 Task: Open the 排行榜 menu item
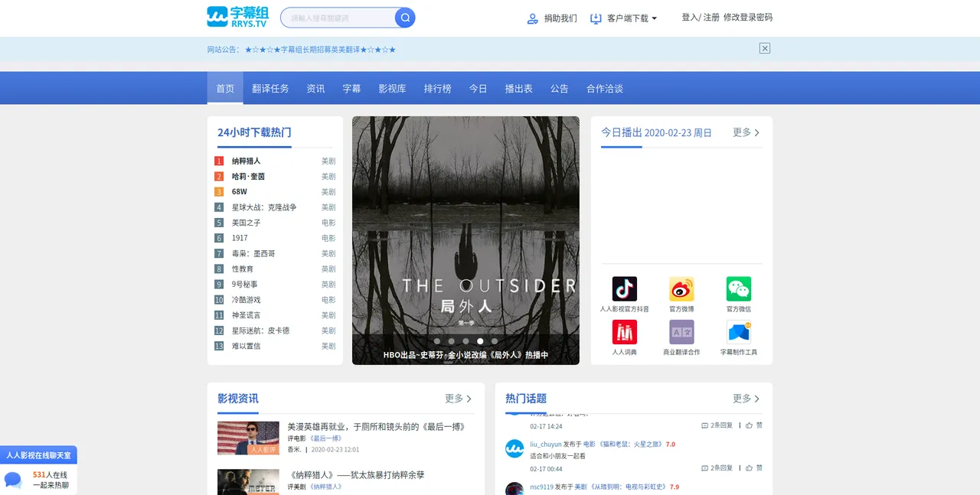437,89
